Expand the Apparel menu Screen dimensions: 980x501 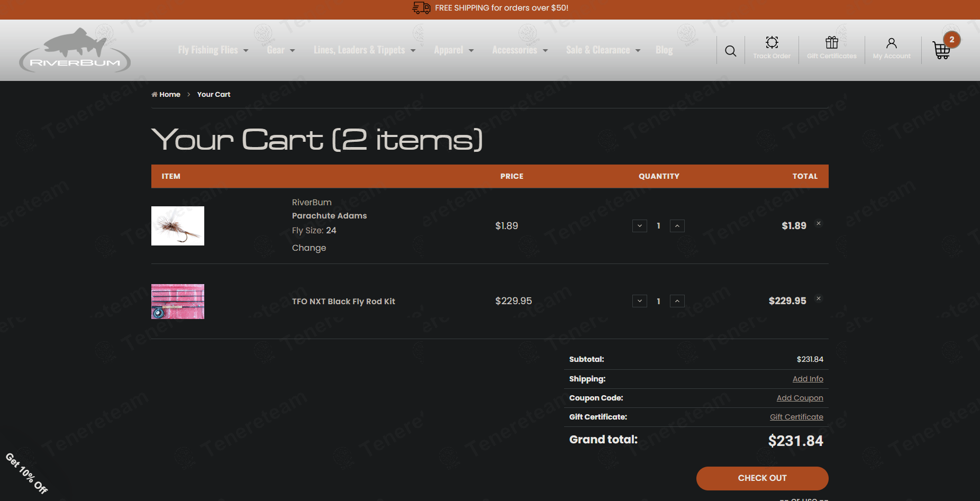454,50
